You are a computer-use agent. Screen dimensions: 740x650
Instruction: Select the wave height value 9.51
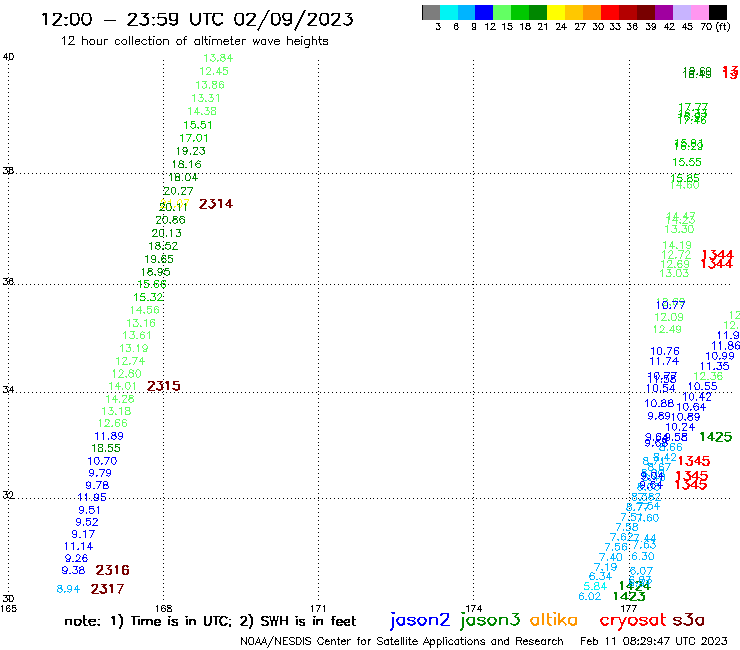point(89,510)
